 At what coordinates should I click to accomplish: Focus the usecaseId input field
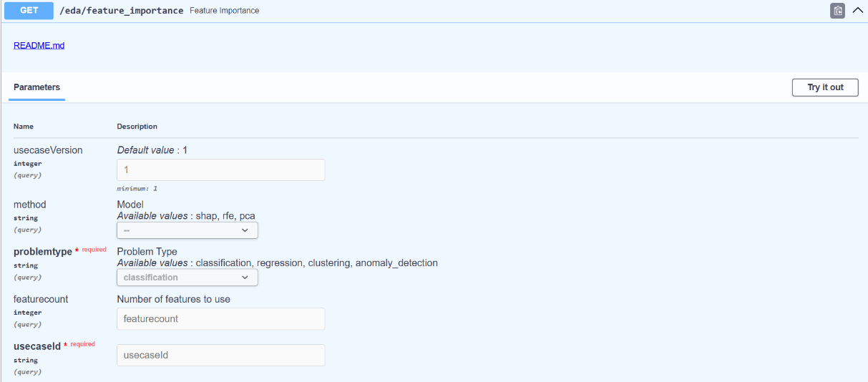pos(220,355)
